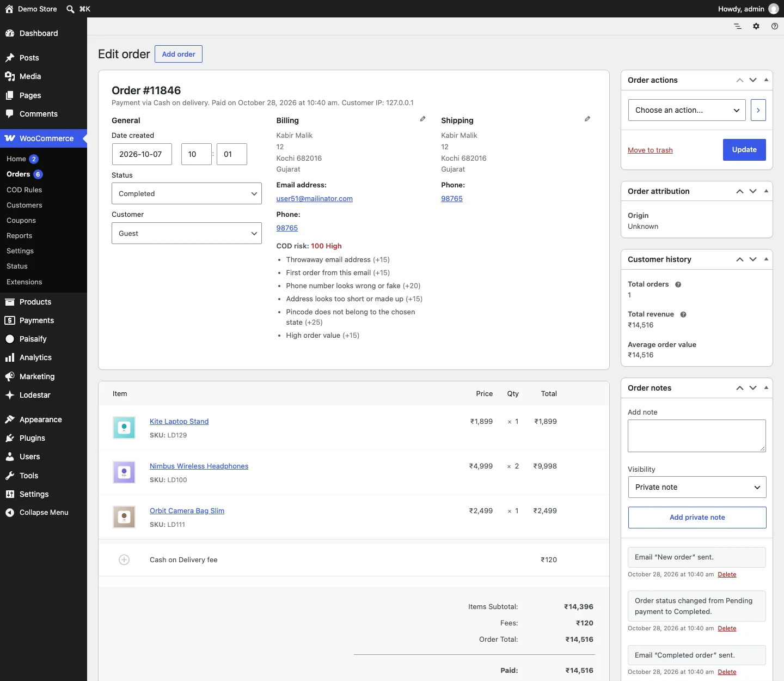
Task: Move Order attribution panel down
Action: click(x=753, y=191)
